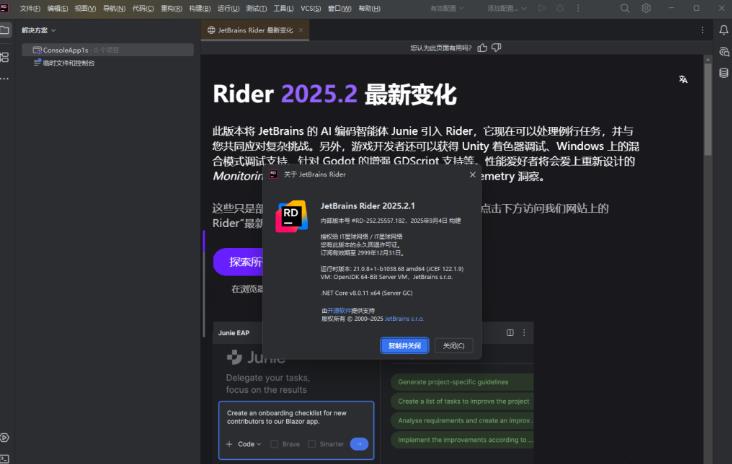Click the blue 复制并关闭 button
This screenshot has width=732, height=464.
[404, 346]
